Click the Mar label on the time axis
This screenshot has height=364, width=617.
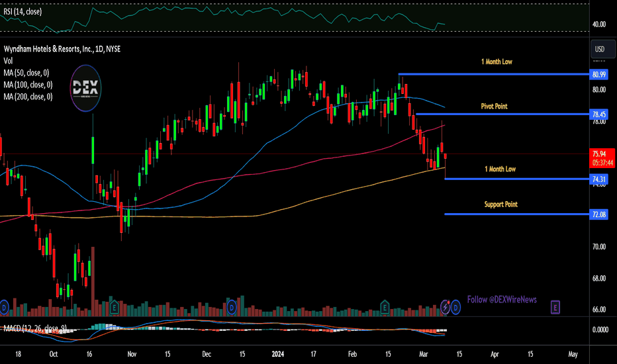424,354
